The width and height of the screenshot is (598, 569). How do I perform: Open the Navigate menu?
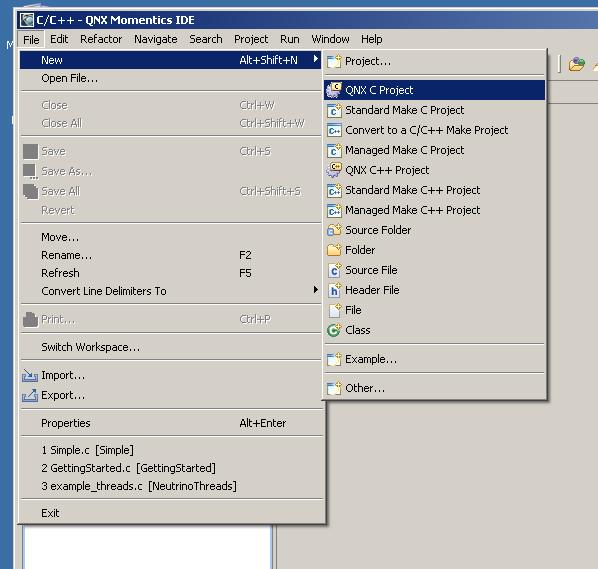coord(156,39)
